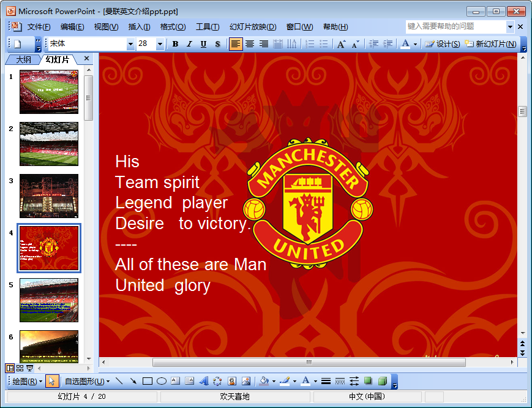The width and height of the screenshot is (532, 408).
Task: Decrease font size with small A
Action: pos(355,43)
